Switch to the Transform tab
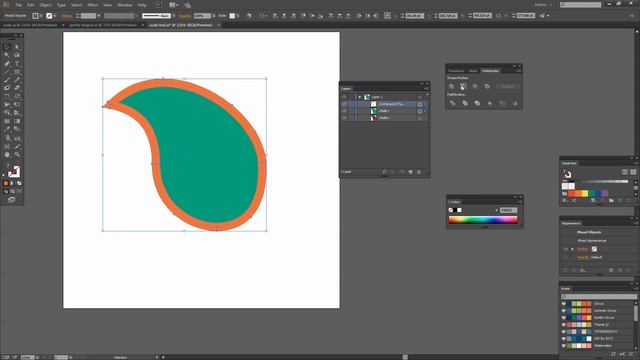The image size is (640, 360). pyautogui.click(x=456, y=71)
